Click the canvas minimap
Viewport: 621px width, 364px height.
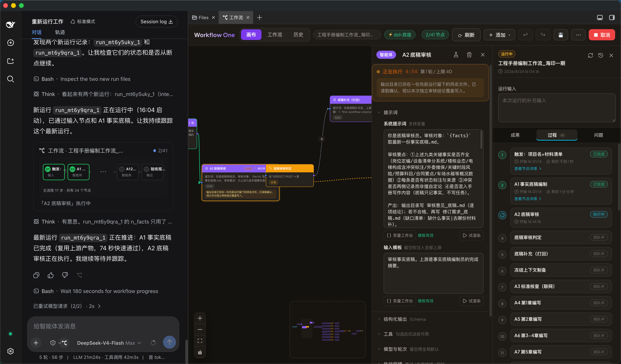328,329
